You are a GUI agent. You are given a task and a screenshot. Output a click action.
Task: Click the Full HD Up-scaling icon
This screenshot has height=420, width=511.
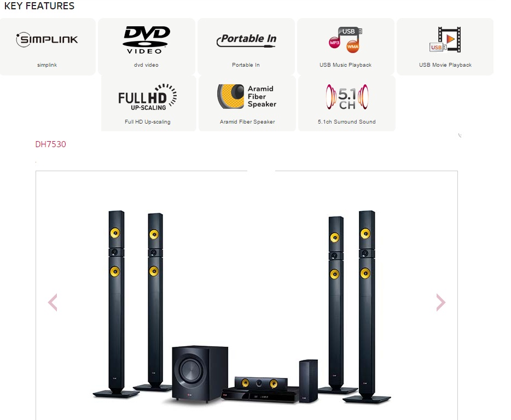pos(148,97)
